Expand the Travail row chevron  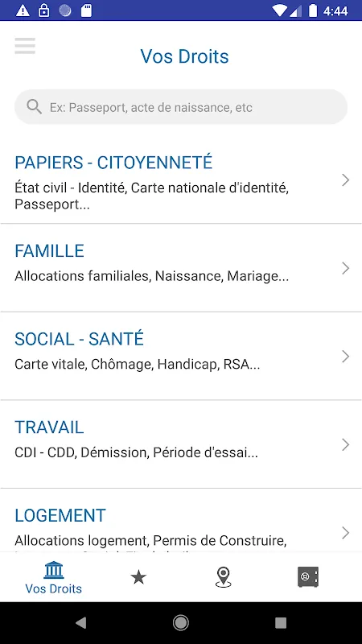click(346, 445)
